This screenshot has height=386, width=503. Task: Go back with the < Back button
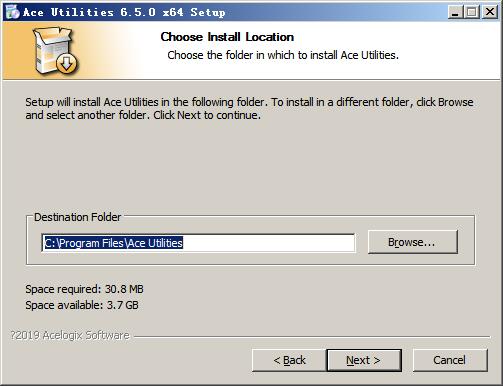click(289, 360)
